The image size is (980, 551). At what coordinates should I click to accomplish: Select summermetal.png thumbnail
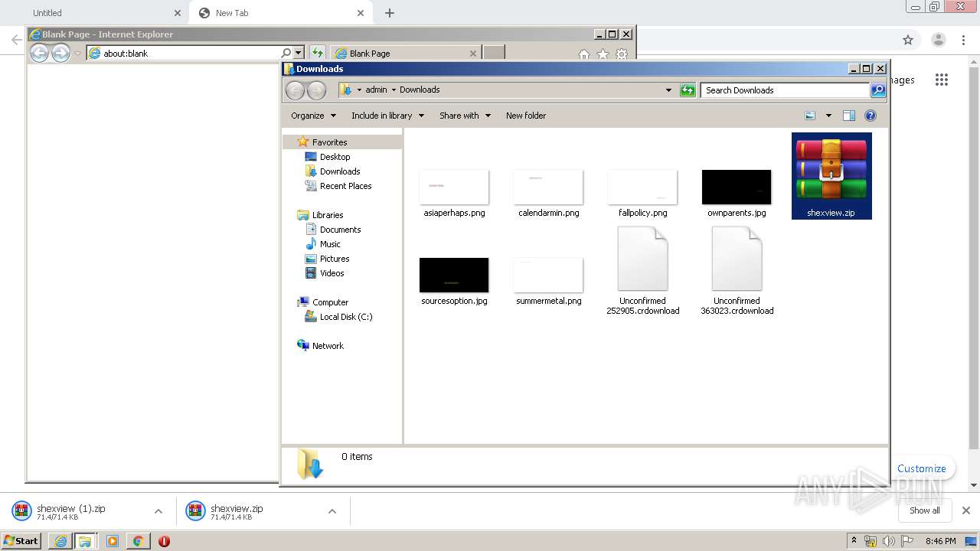coord(548,275)
